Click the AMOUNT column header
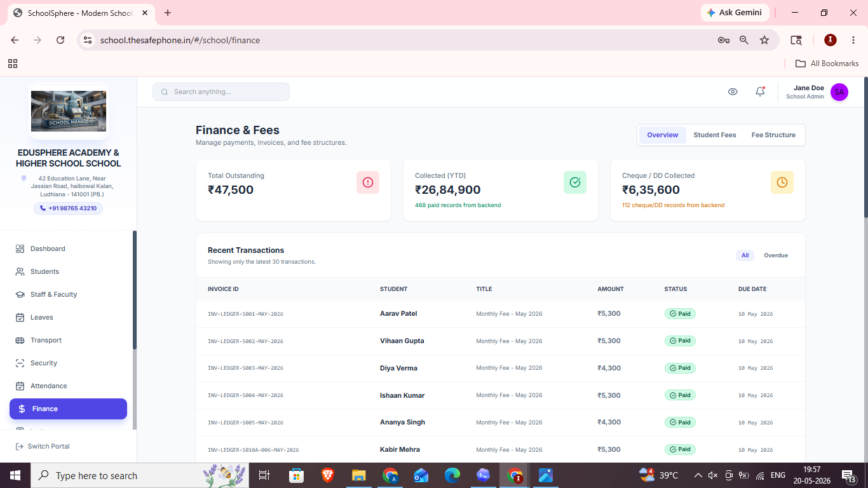Viewport: 868px width, 488px height. click(611, 289)
